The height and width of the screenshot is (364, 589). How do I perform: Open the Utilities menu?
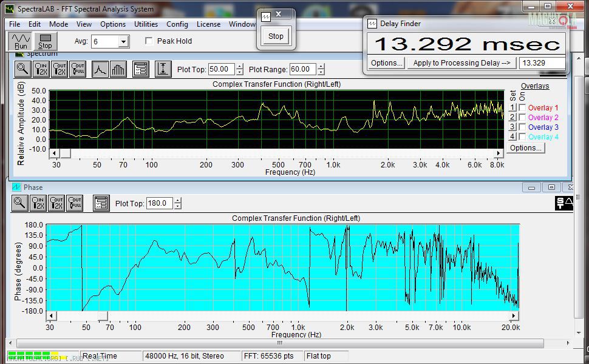[146, 24]
